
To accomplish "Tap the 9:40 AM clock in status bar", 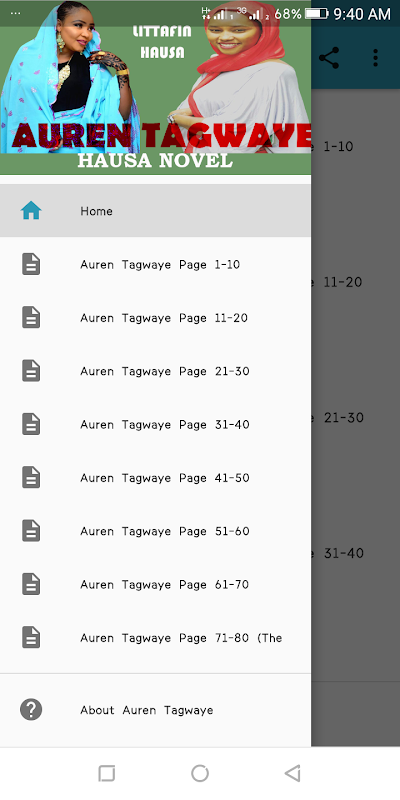I will [362, 14].
